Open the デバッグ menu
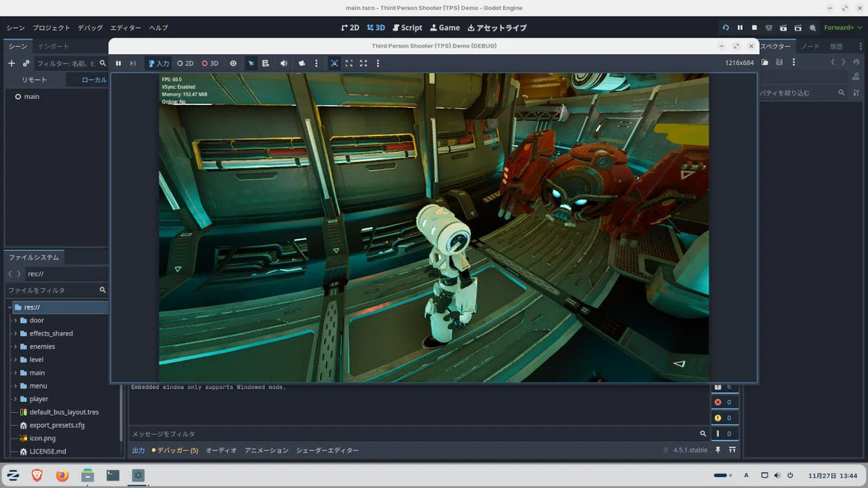 point(90,27)
